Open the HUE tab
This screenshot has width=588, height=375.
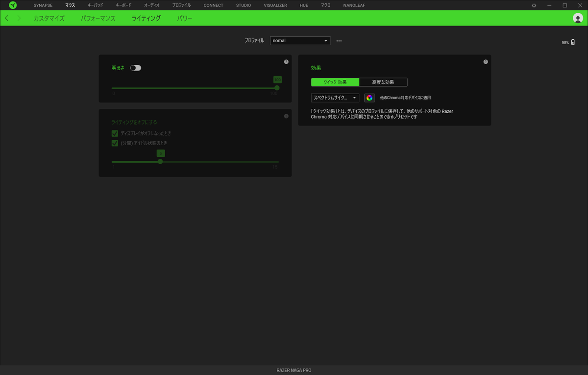coord(304,5)
